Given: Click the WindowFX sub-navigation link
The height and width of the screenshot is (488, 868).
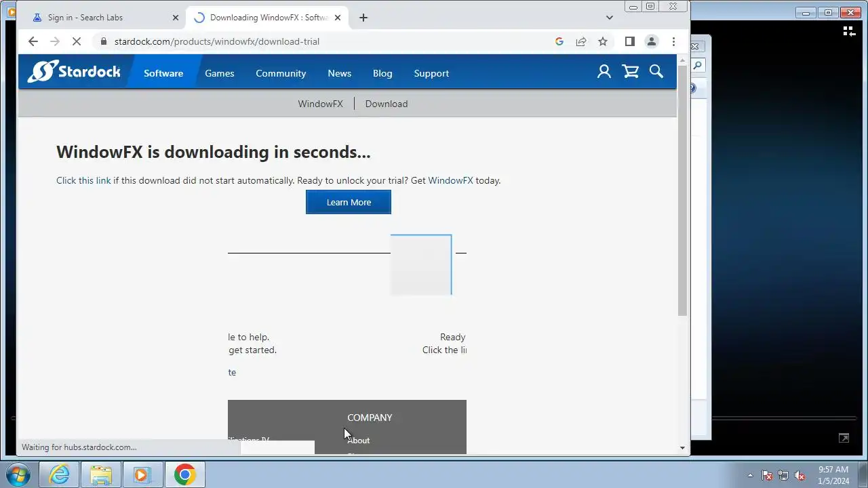Looking at the screenshot, I should 320,104.
